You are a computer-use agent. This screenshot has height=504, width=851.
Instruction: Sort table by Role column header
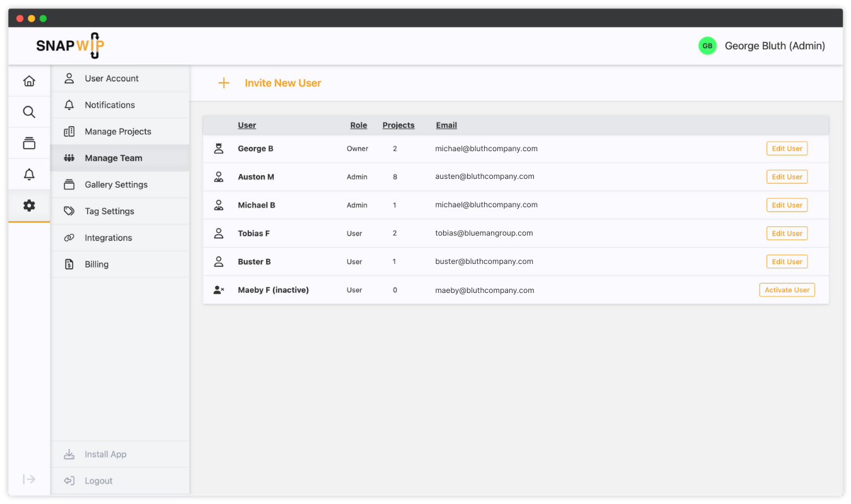point(359,125)
